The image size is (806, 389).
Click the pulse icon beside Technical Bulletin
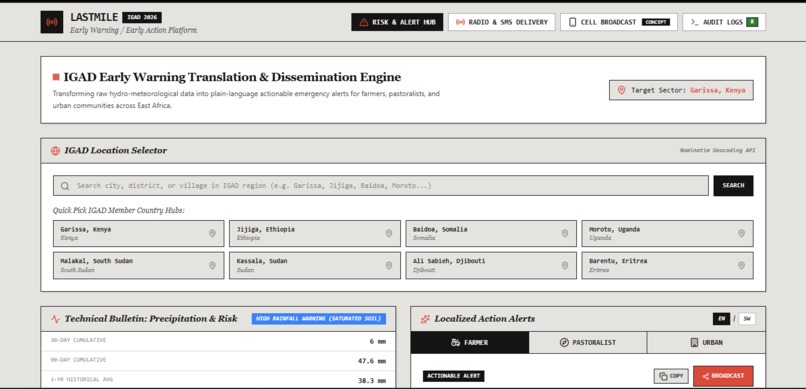(x=56, y=319)
